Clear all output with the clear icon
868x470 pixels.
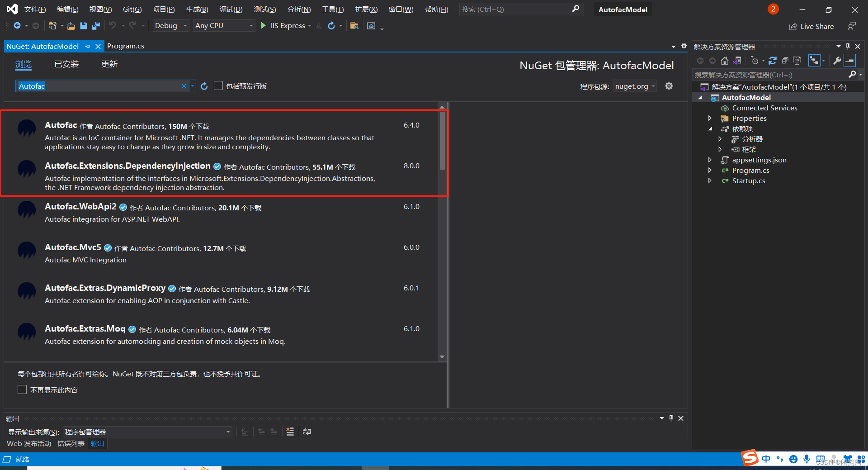click(290, 432)
